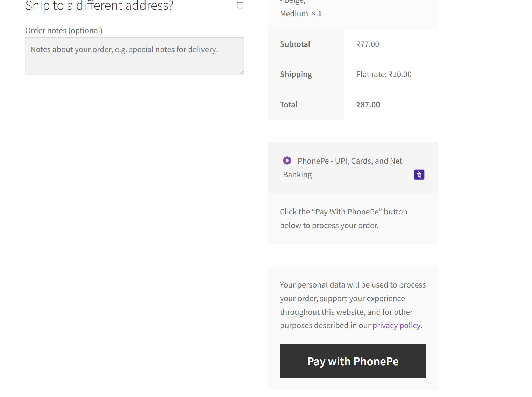Click the Order notes text area
The width and height of the screenshot is (532, 397).
click(134, 56)
